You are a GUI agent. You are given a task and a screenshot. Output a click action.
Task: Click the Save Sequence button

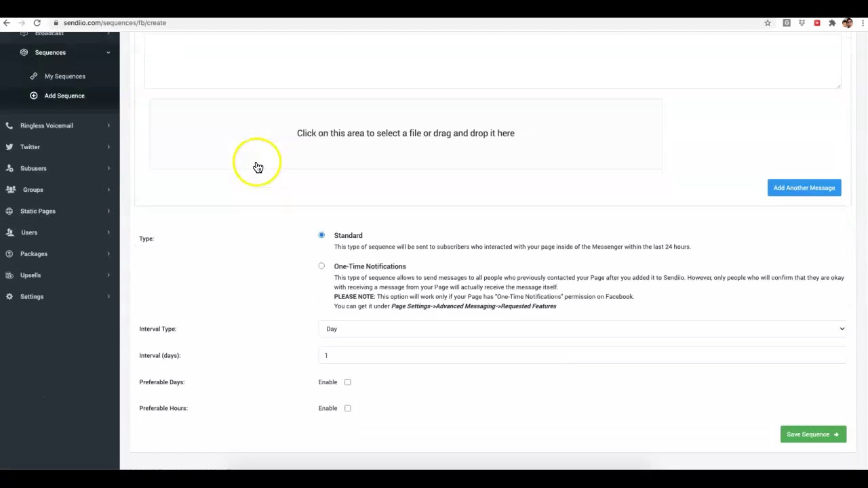click(813, 434)
